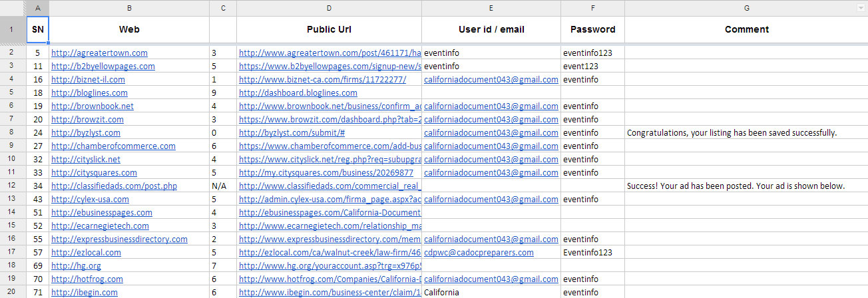Select the 'Congratulations, your listing' comment cell
The width and height of the screenshot is (868, 298).
pyautogui.click(x=732, y=132)
